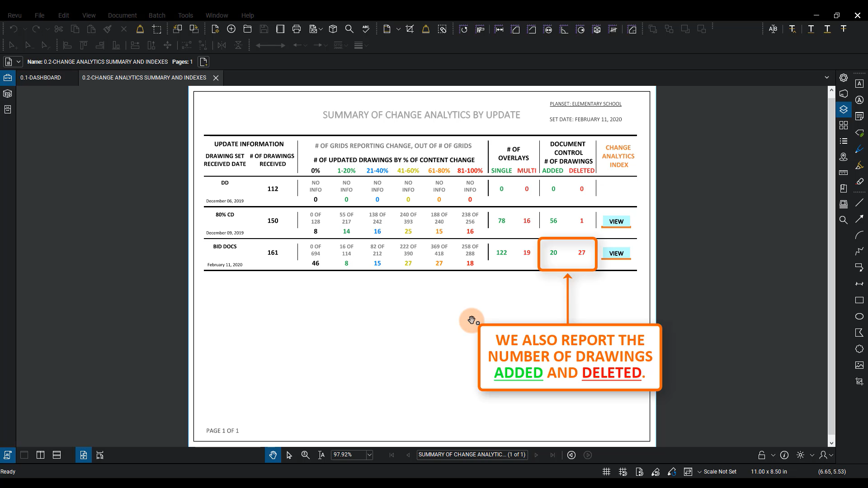Viewport: 868px width, 488px height.
Task: Expand the zoom percentage dropdown
Action: pyautogui.click(x=369, y=455)
